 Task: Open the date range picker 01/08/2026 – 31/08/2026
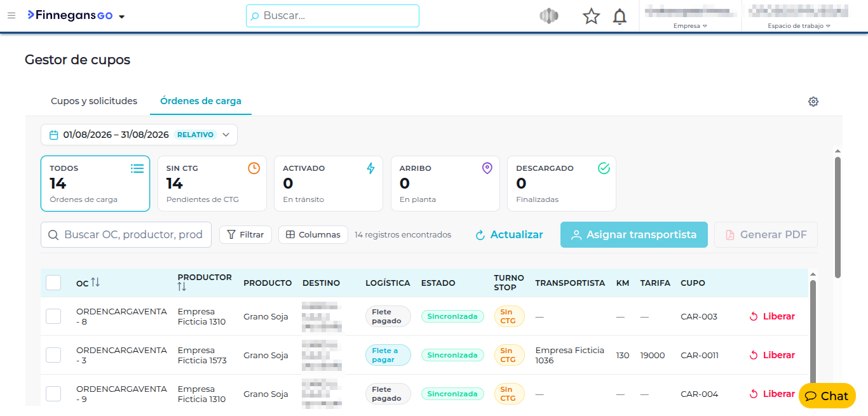click(139, 135)
